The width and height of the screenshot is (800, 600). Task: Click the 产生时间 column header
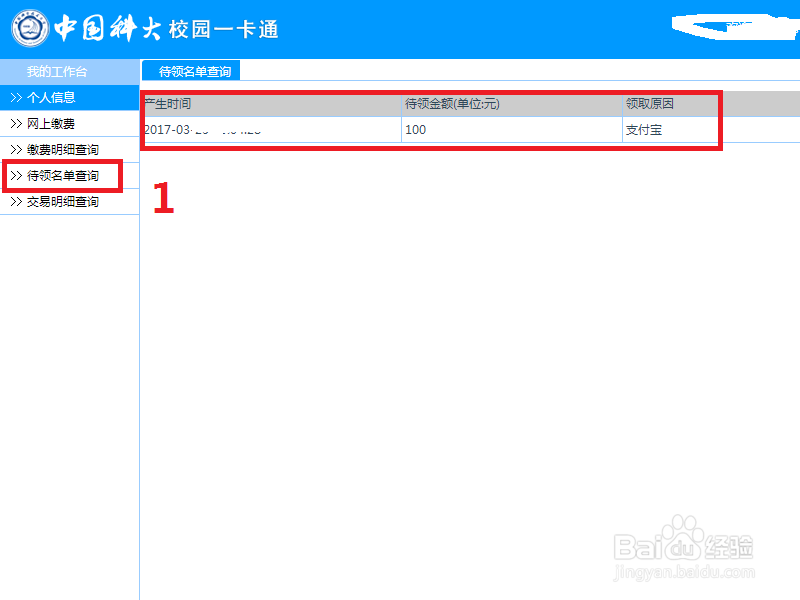271,104
